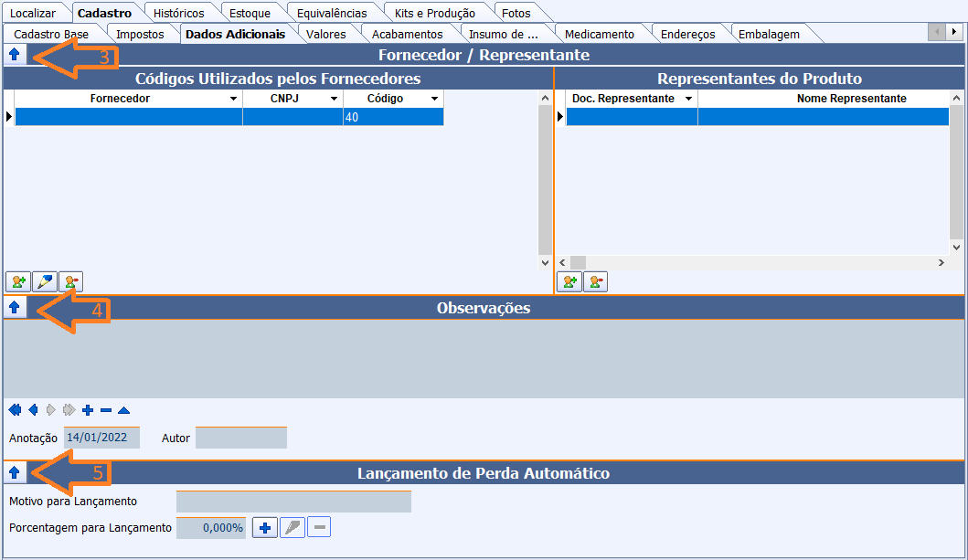Image resolution: width=968 pixels, height=560 pixels.
Task: Click the Motivo para Lançamento field
Action: (293, 502)
